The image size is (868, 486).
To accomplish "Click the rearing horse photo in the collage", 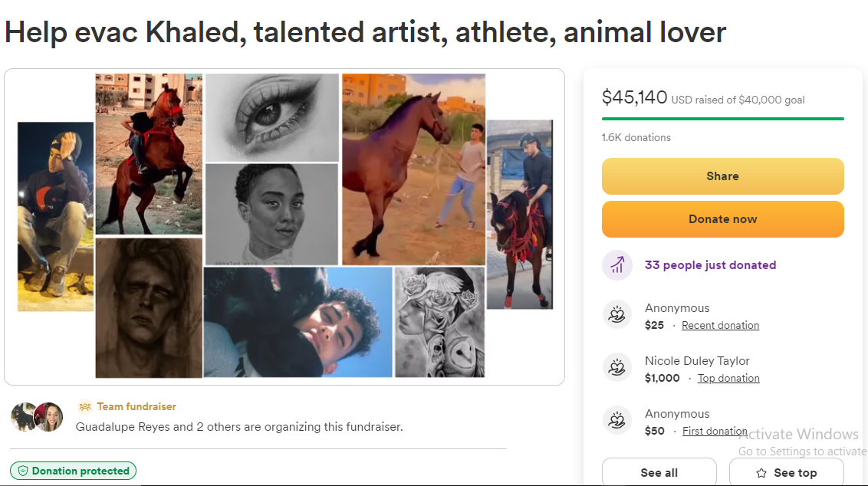I will 149,154.
